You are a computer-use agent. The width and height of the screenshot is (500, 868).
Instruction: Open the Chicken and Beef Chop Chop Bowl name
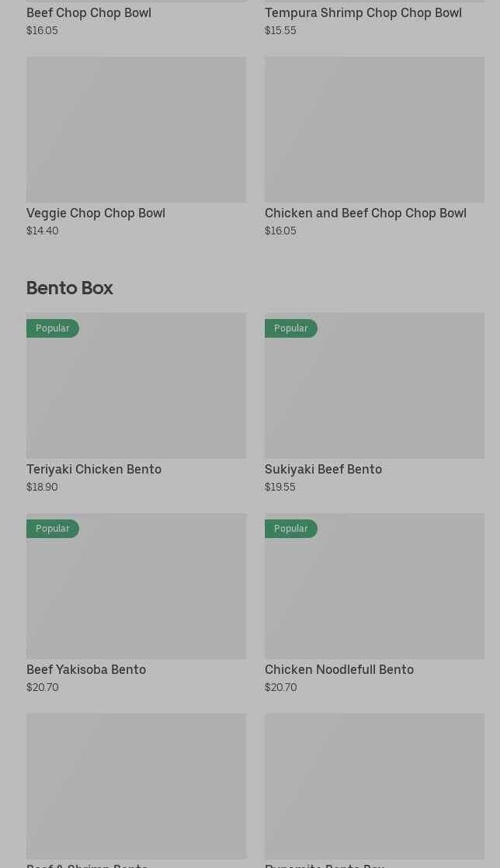coord(365,213)
